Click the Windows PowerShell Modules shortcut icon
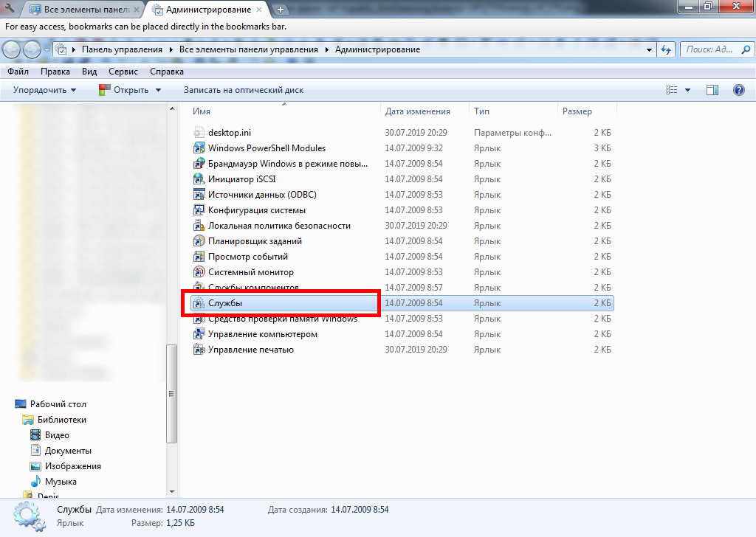Image resolution: width=756 pixels, height=537 pixels. (x=198, y=148)
